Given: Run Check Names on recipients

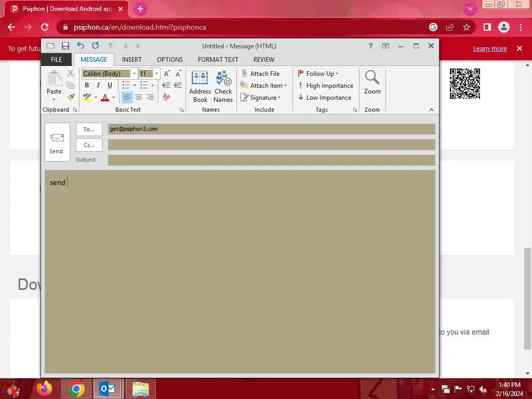Looking at the screenshot, I should coord(223,87).
